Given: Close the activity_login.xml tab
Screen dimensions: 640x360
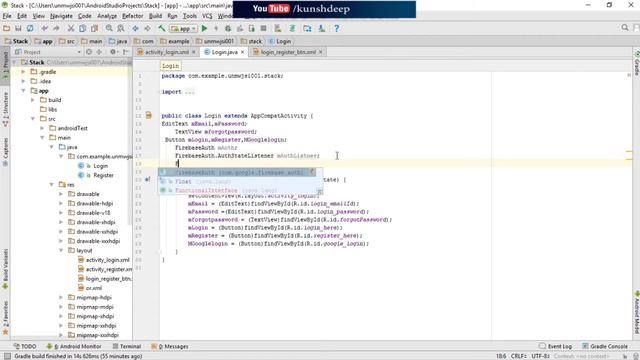Looking at the screenshot, I should 193,52.
